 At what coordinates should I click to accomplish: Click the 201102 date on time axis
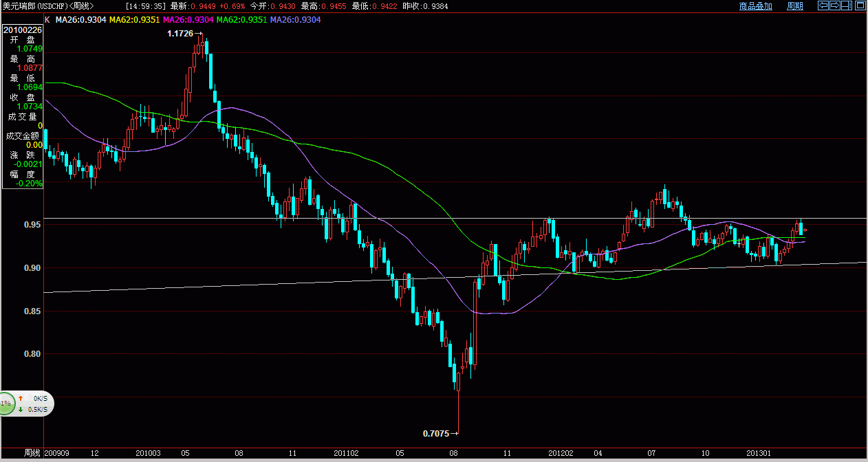(347, 454)
